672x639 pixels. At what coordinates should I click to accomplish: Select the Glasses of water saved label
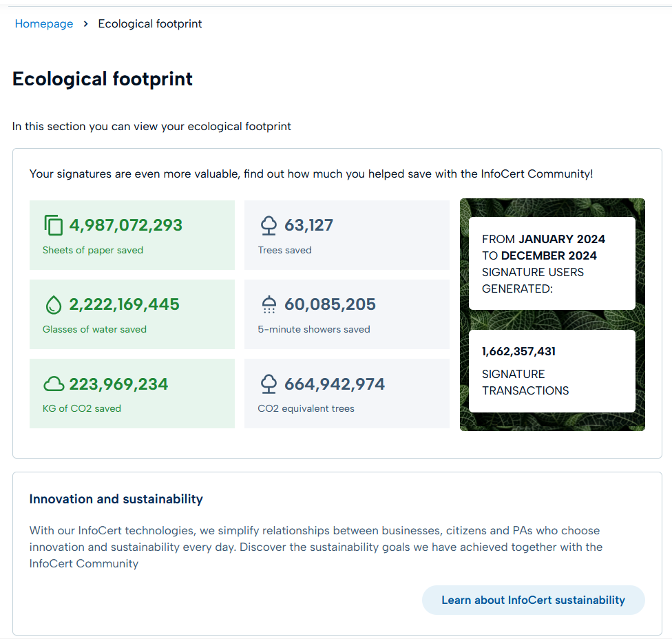[94, 329]
